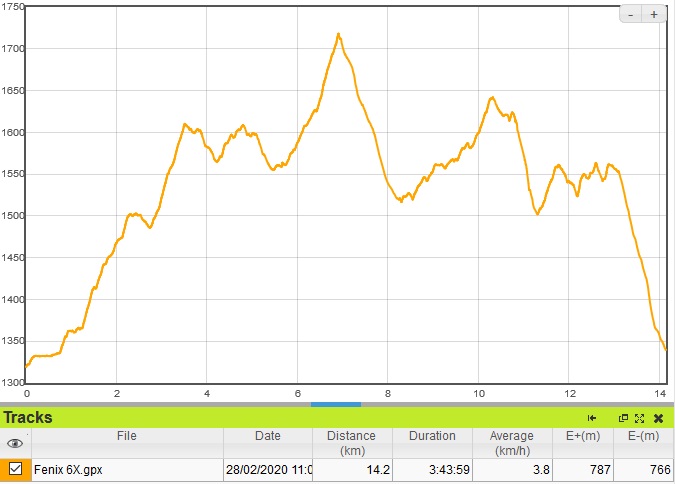Click the Tracks panel title
The image size is (675, 484).
28,417
